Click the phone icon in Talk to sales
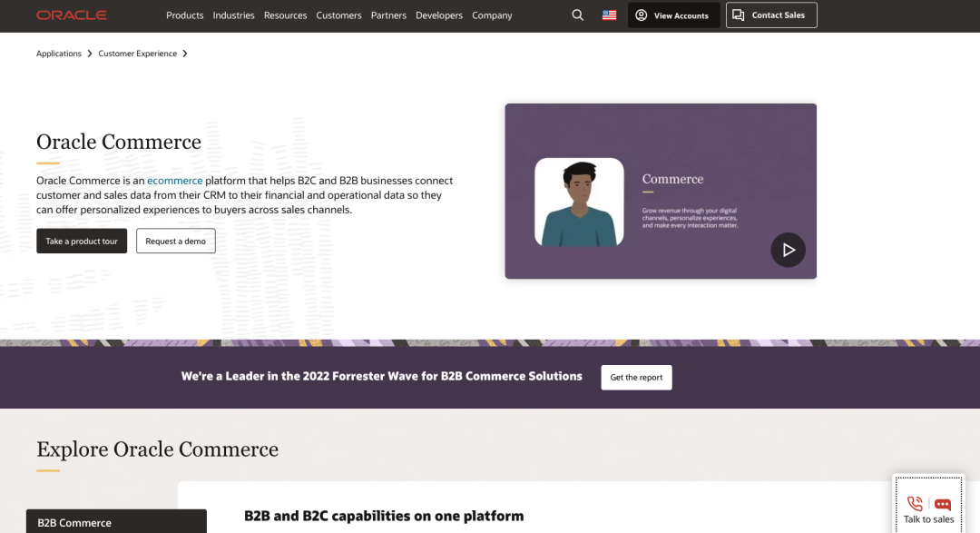The width and height of the screenshot is (980, 533). (915, 504)
